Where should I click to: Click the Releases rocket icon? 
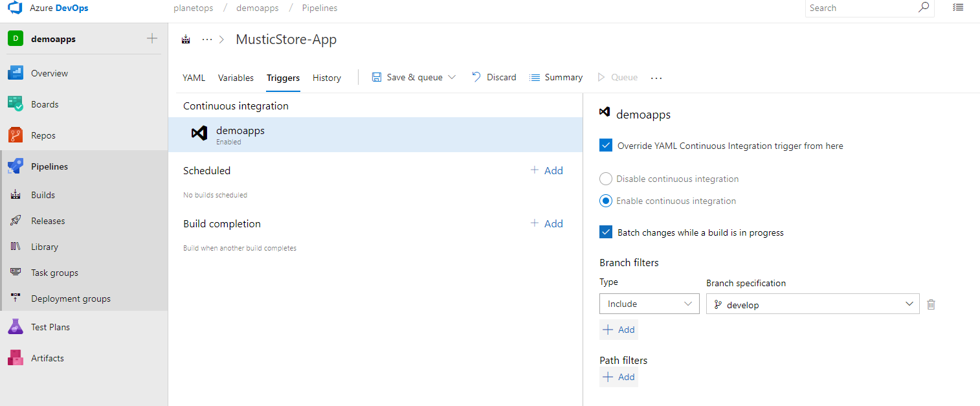pyautogui.click(x=16, y=221)
